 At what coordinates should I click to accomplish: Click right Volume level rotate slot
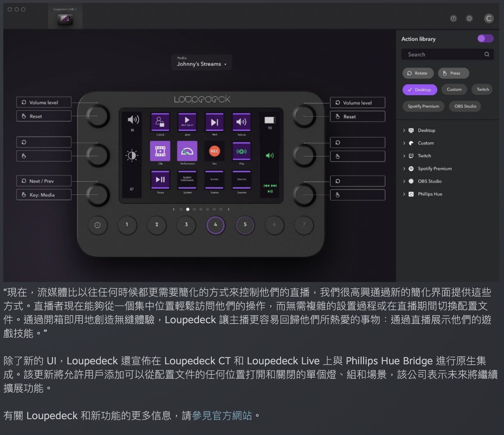[358, 103]
